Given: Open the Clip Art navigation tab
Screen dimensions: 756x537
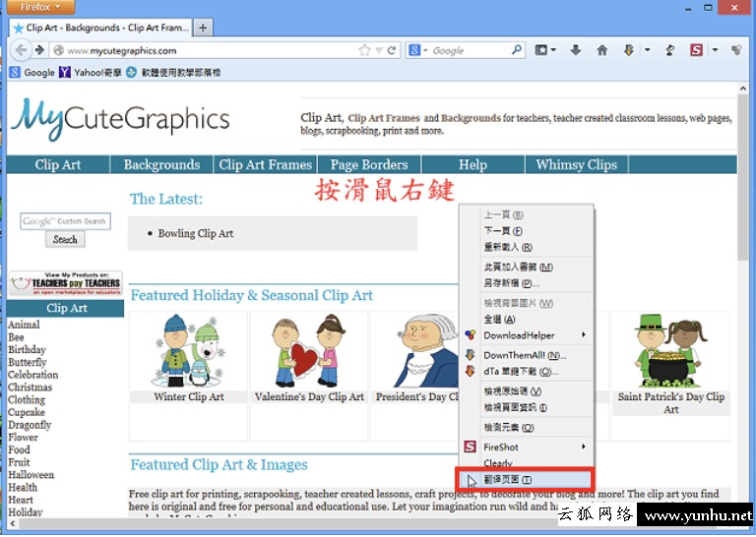Looking at the screenshot, I should tap(58, 164).
